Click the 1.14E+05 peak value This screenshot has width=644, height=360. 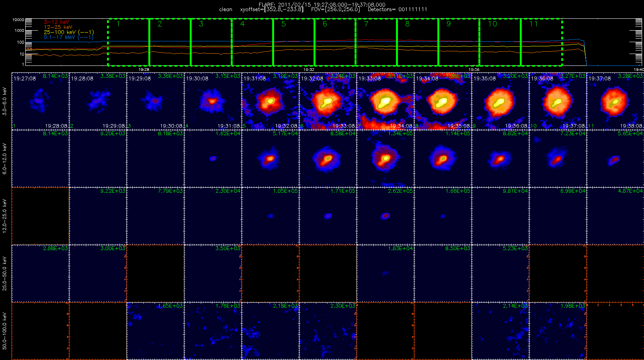[458, 134]
